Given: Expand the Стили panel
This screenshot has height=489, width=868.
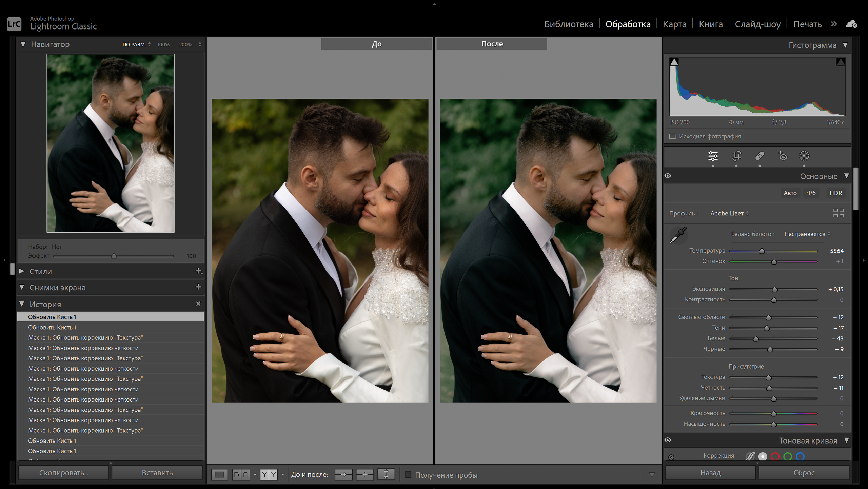Looking at the screenshot, I should (22, 271).
